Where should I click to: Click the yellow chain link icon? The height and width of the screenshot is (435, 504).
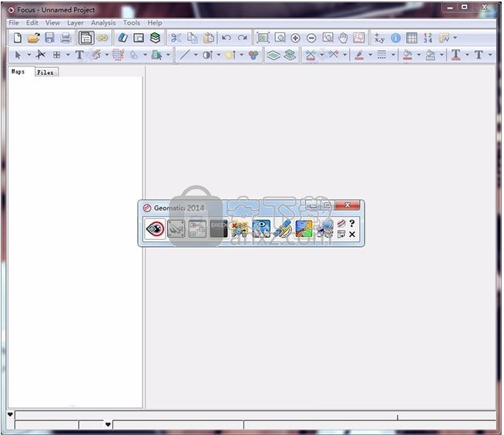102,38
